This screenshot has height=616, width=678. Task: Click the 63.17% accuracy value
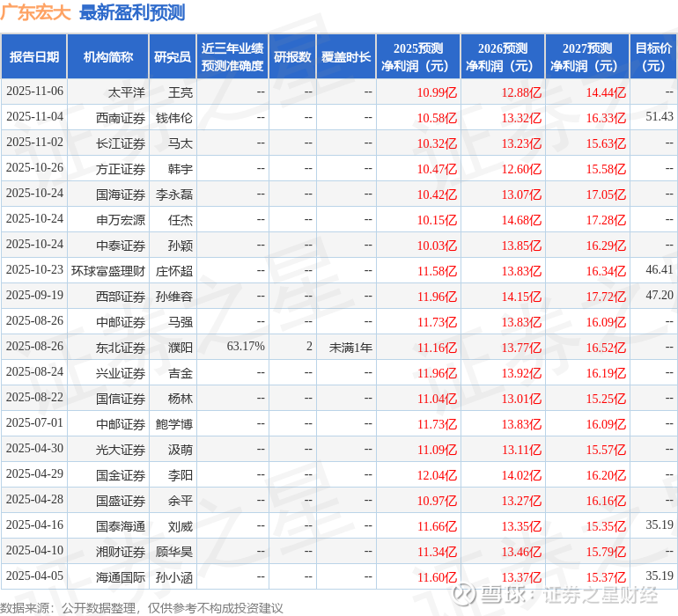click(246, 346)
